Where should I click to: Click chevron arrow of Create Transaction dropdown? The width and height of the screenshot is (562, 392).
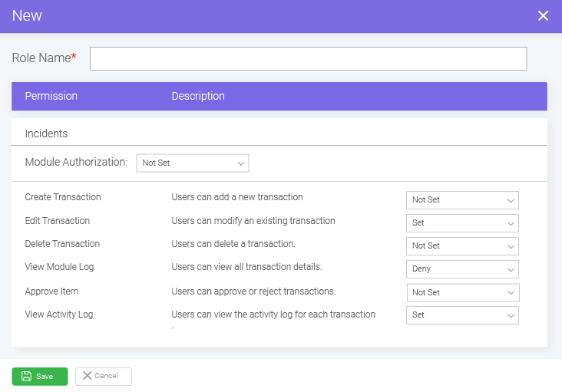pos(511,200)
